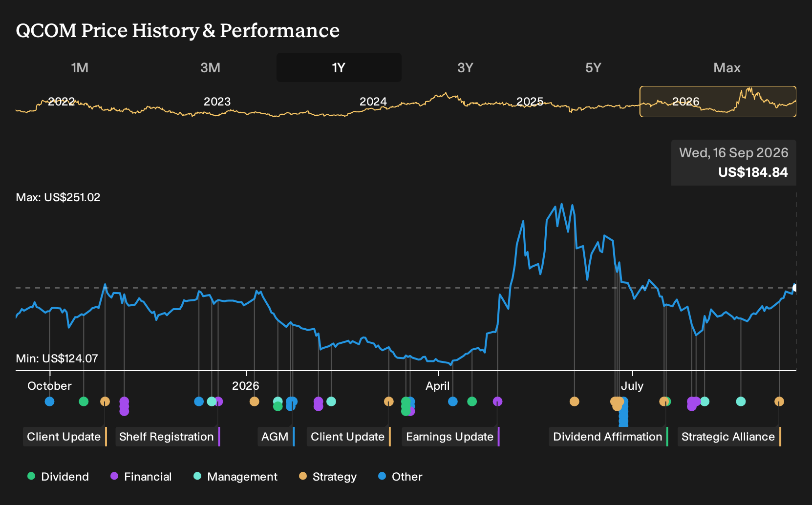Open the Earnings Update event label
This screenshot has width=812, height=505.
click(x=451, y=437)
